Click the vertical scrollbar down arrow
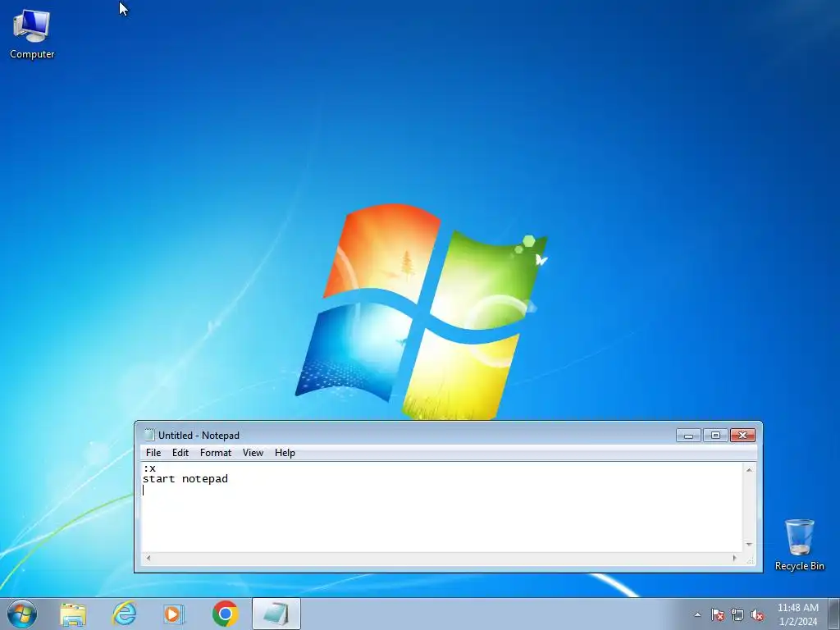Viewport: 840px width, 630px height. [749, 545]
